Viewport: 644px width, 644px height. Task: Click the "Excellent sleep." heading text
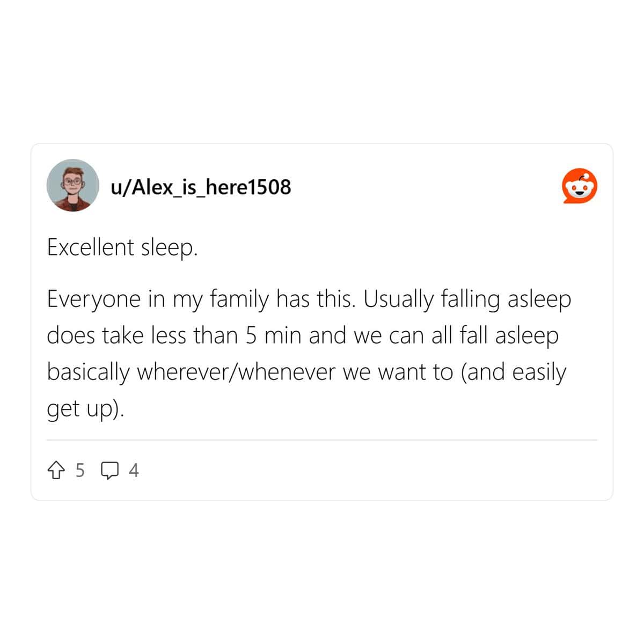click(122, 247)
